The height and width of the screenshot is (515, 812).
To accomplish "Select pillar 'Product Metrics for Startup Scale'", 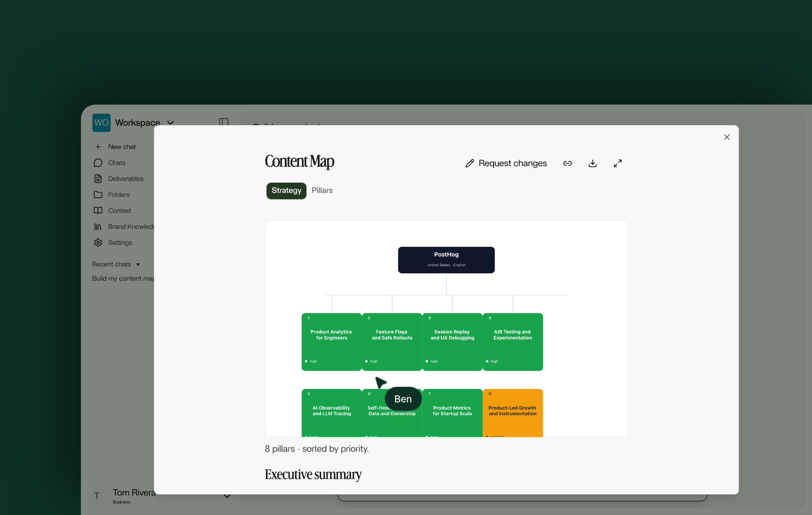I will click(x=452, y=413).
